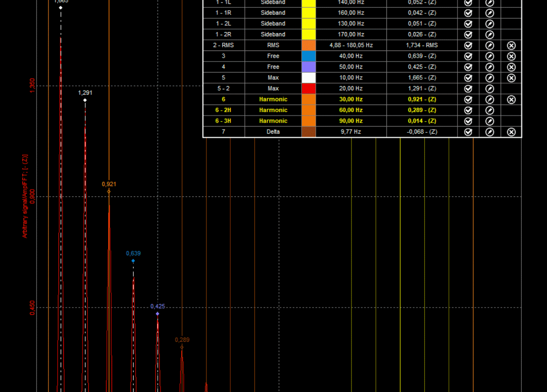Edit the 1 - 2R sideband marker
The width and height of the screenshot is (547, 392).
tap(489, 35)
